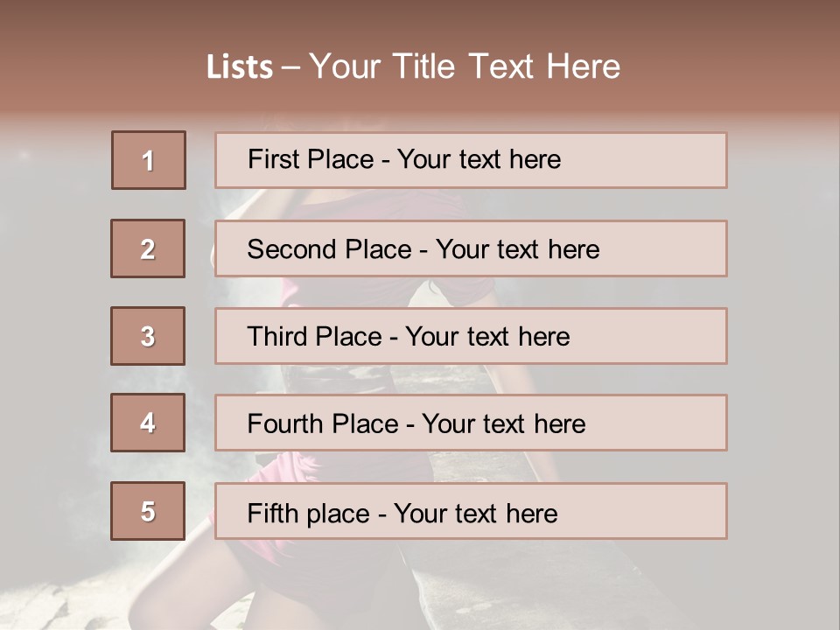
Task: Click 'Your text here' in Fourth Place row
Action: click(503, 424)
